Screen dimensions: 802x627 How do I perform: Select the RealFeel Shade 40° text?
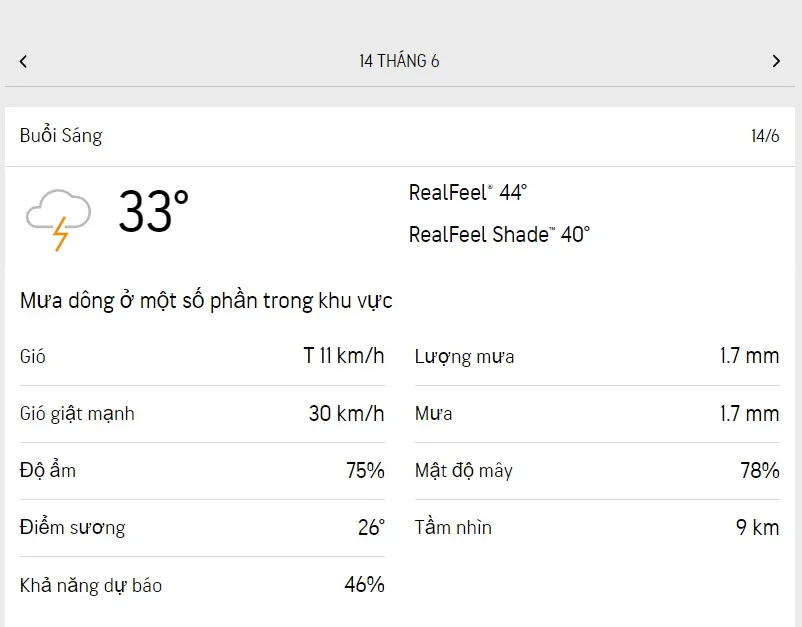499,234
